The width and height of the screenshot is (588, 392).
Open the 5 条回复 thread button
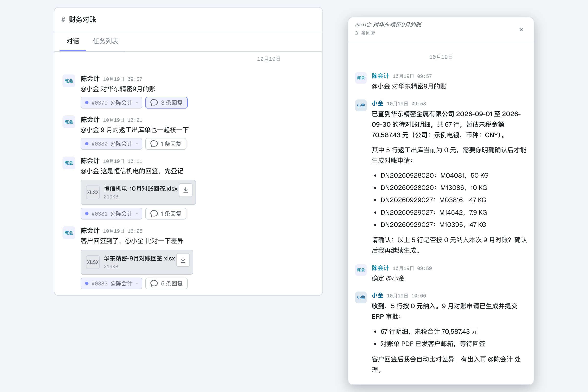click(x=167, y=283)
